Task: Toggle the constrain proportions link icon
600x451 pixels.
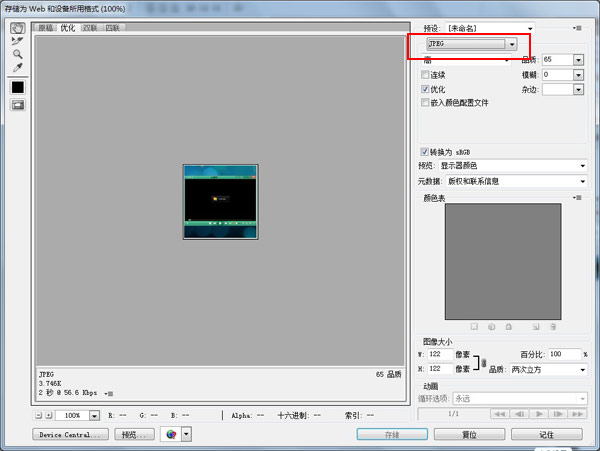Action: coord(484,362)
